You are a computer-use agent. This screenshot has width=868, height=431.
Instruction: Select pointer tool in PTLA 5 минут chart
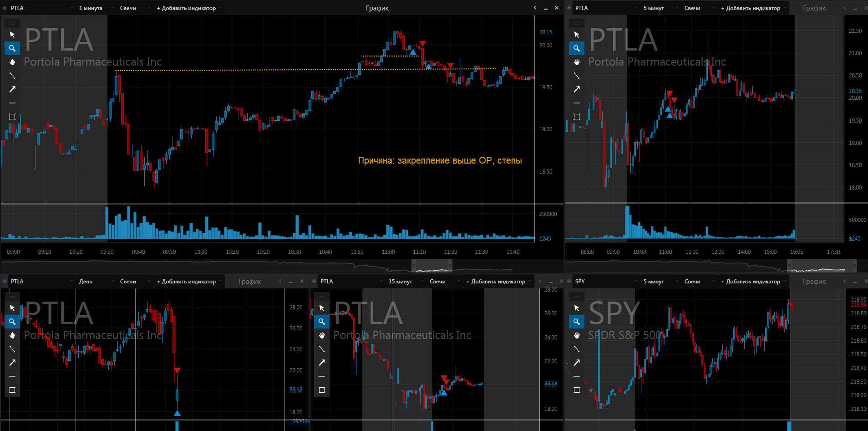click(577, 35)
